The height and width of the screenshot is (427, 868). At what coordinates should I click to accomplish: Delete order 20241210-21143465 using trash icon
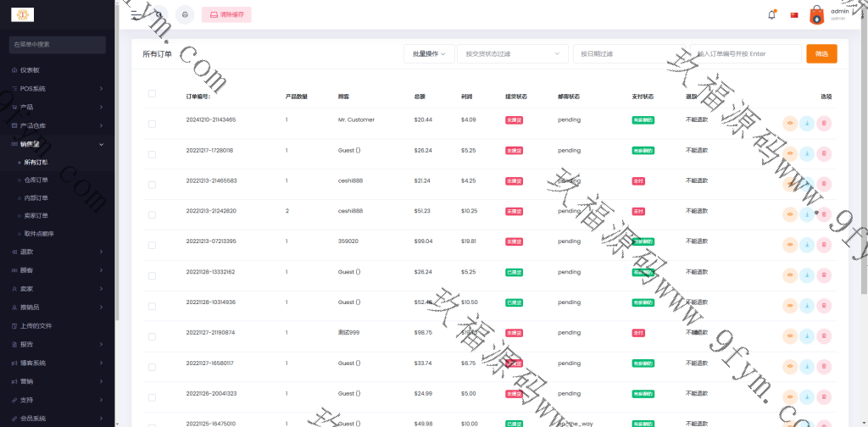click(824, 123)
